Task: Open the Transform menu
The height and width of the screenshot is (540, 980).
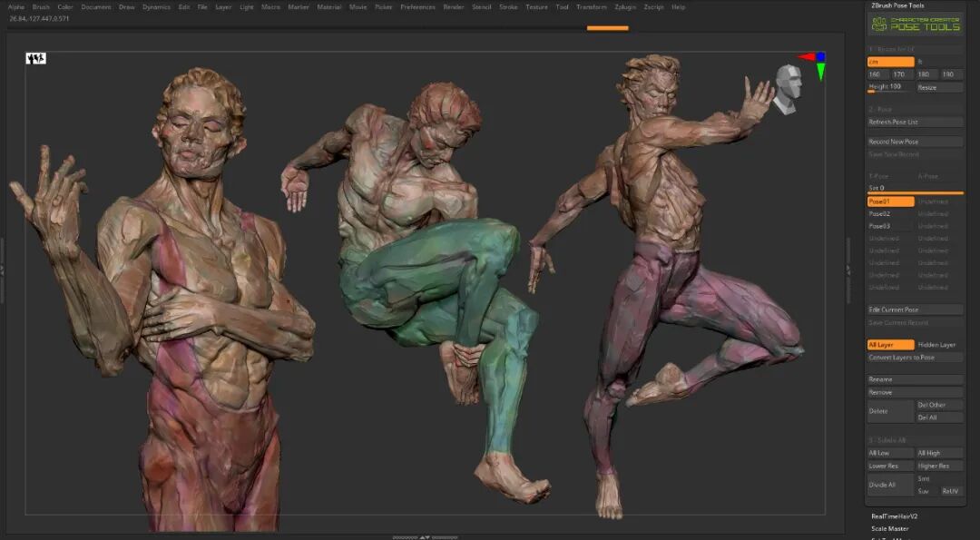Action: tap(592, 7)
